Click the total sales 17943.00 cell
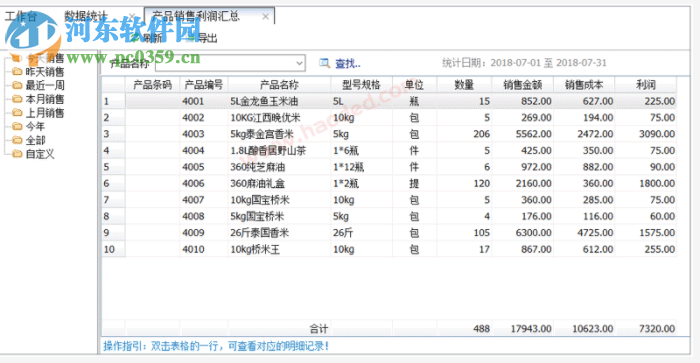 click(523, 329)
